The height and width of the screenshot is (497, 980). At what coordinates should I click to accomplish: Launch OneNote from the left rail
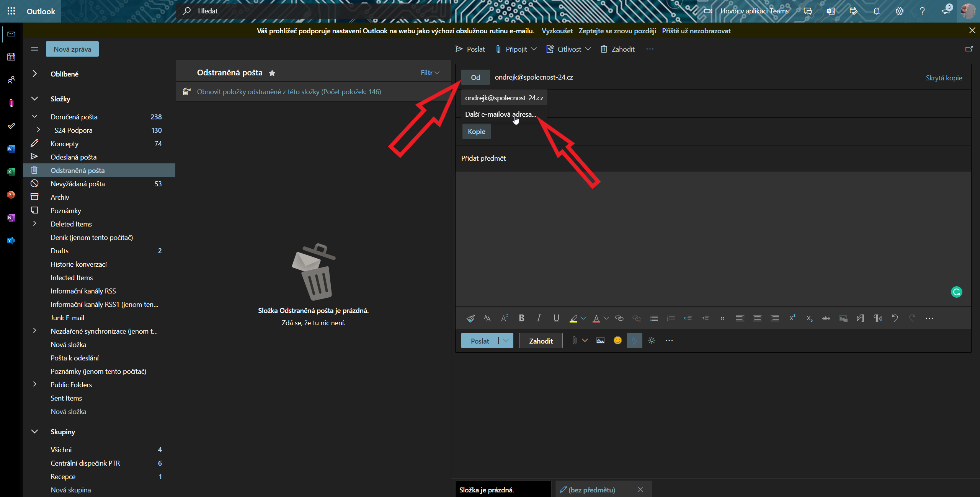11,218
